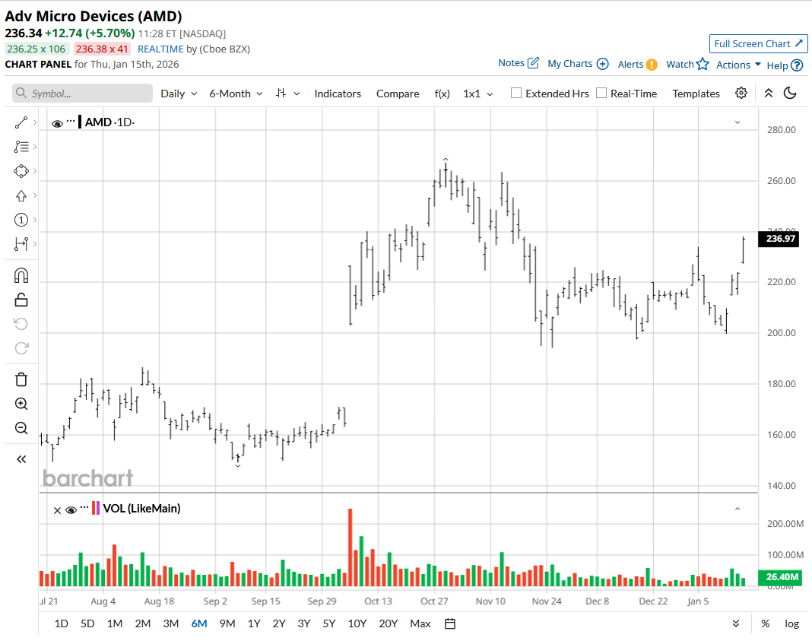This screenshot has height=644, width=812.
Task: Click the redo arrow icon
Action: click(x=21, y=348)
